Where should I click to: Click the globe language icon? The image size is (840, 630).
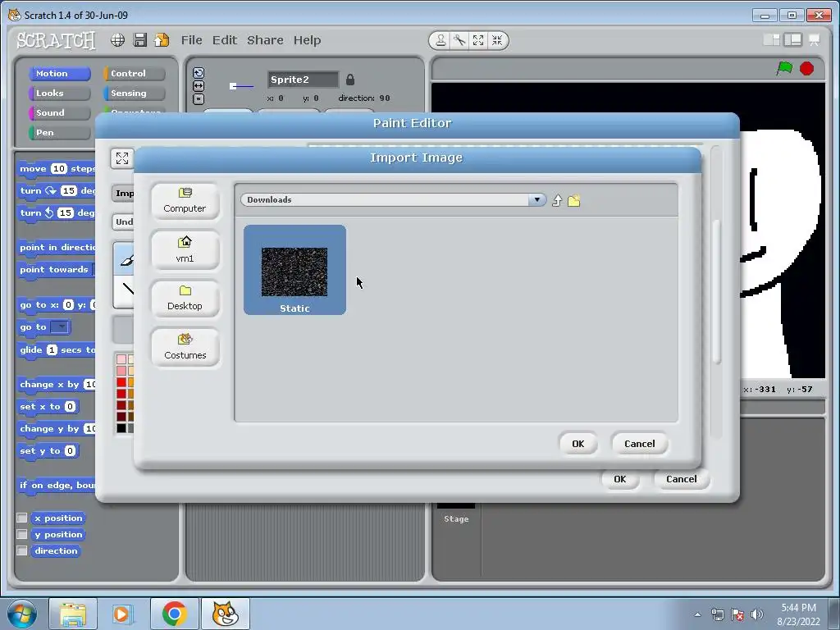pyautogui.click(x=118, y=40)
